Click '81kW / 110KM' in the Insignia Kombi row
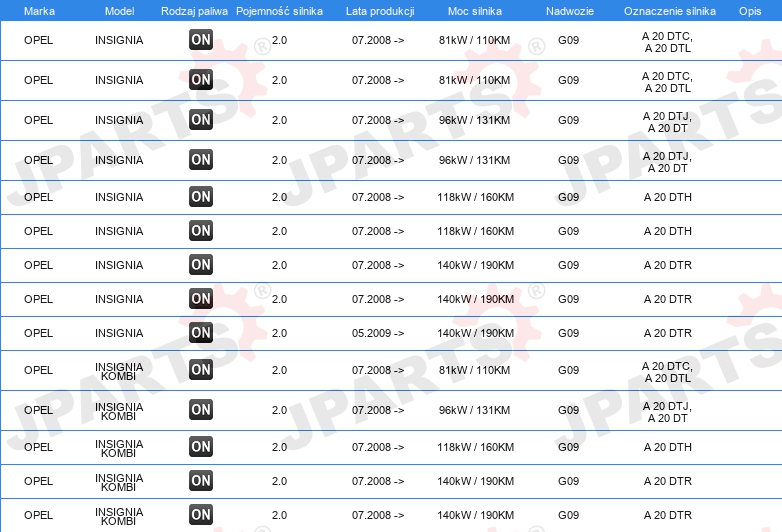 [x=474, y=370]
